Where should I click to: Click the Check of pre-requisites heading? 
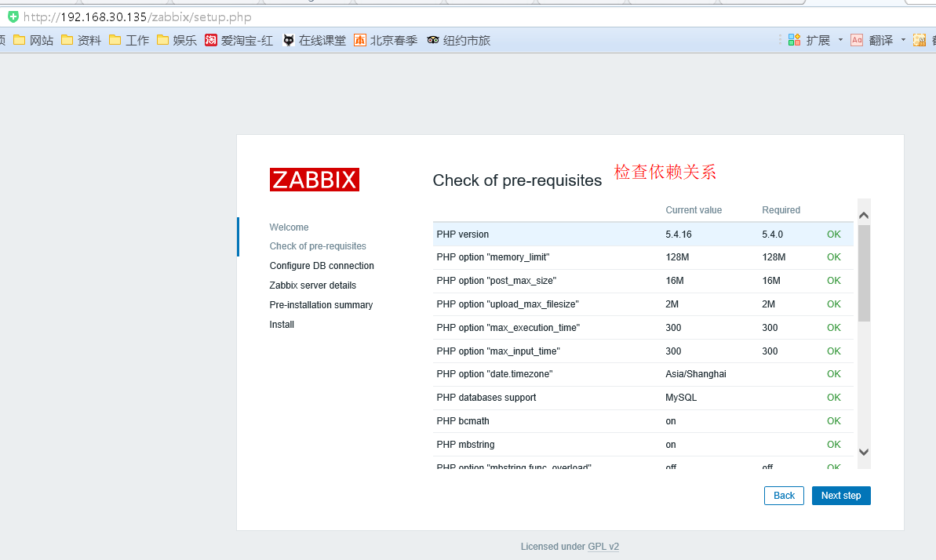(x=517, y=180)
